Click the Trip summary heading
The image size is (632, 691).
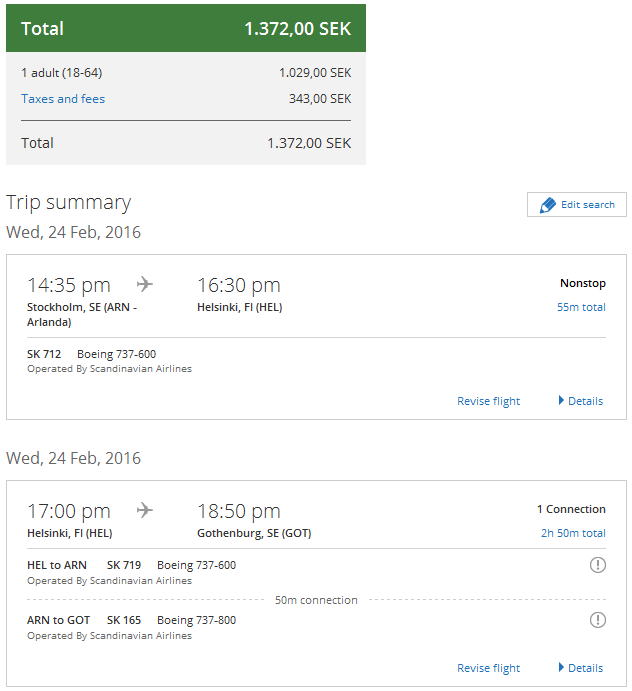click(x=68, y=202)
